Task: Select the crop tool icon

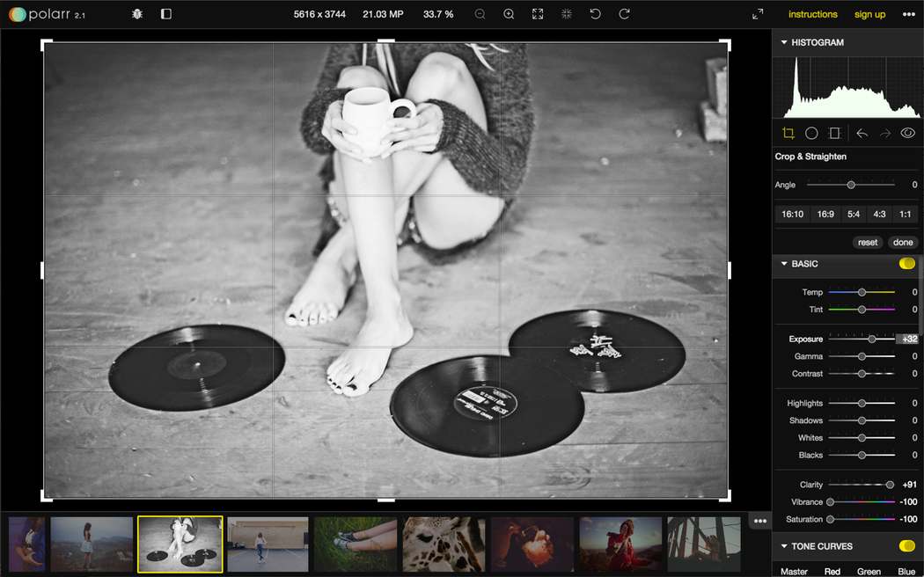Action: pos(788,134)
